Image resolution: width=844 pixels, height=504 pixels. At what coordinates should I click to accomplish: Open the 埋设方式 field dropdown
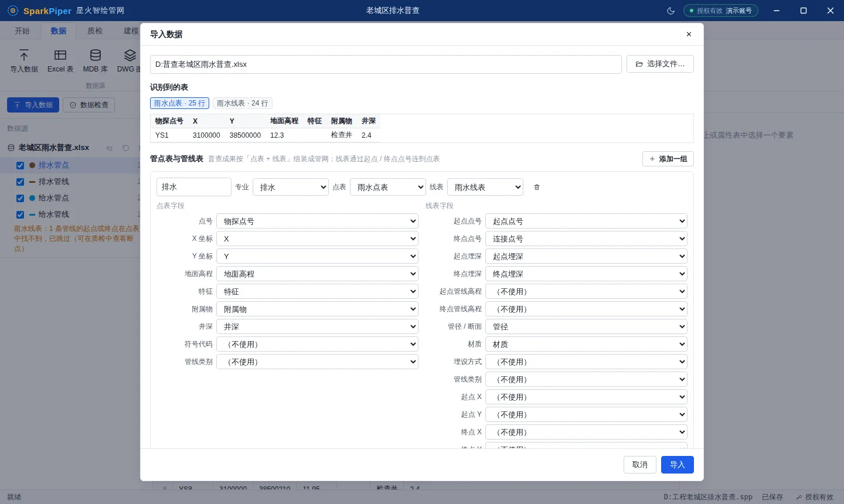click(x=586, y=362)
